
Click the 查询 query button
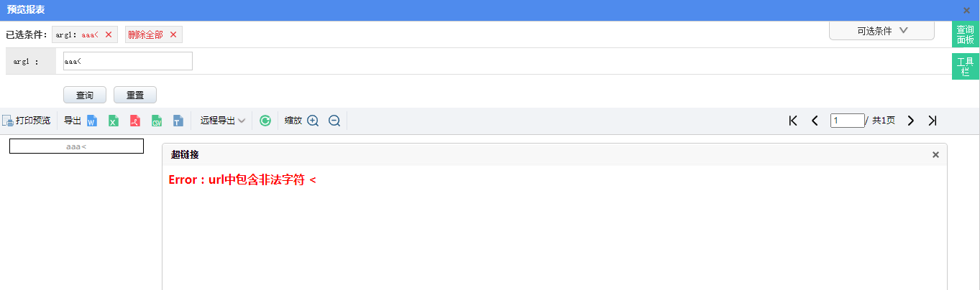coord(85,95)
